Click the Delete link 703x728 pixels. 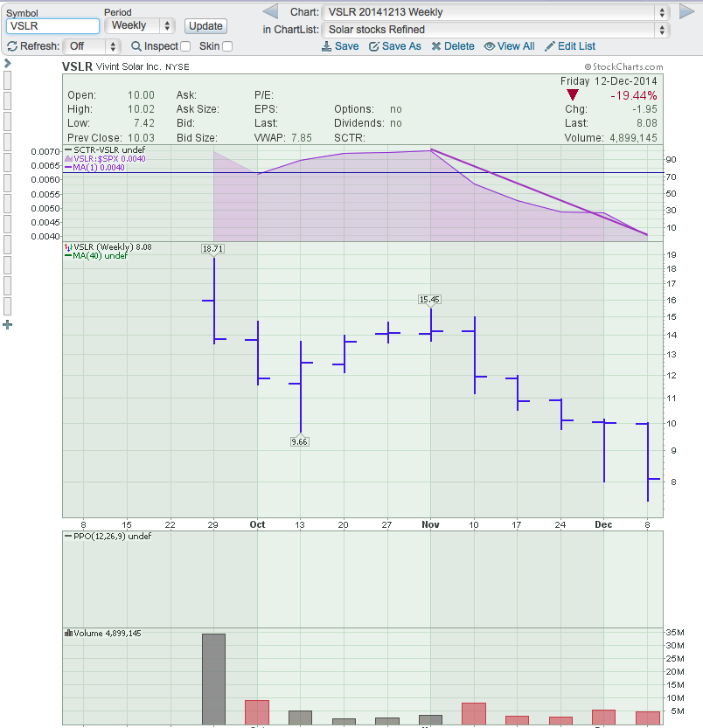[x=459, y=46]
